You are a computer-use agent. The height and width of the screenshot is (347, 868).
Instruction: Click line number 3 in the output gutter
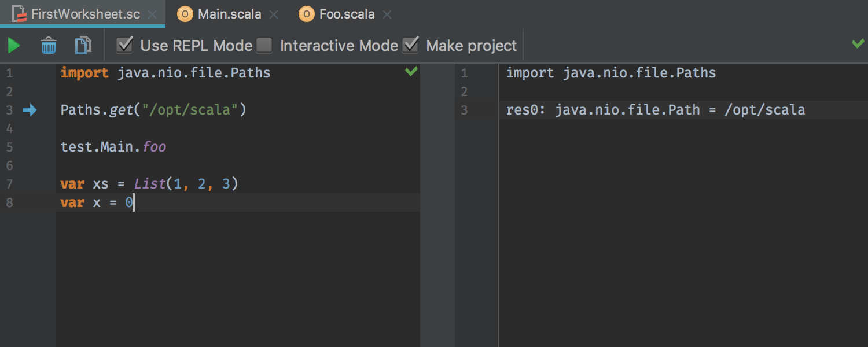click(x=464, y=110)
